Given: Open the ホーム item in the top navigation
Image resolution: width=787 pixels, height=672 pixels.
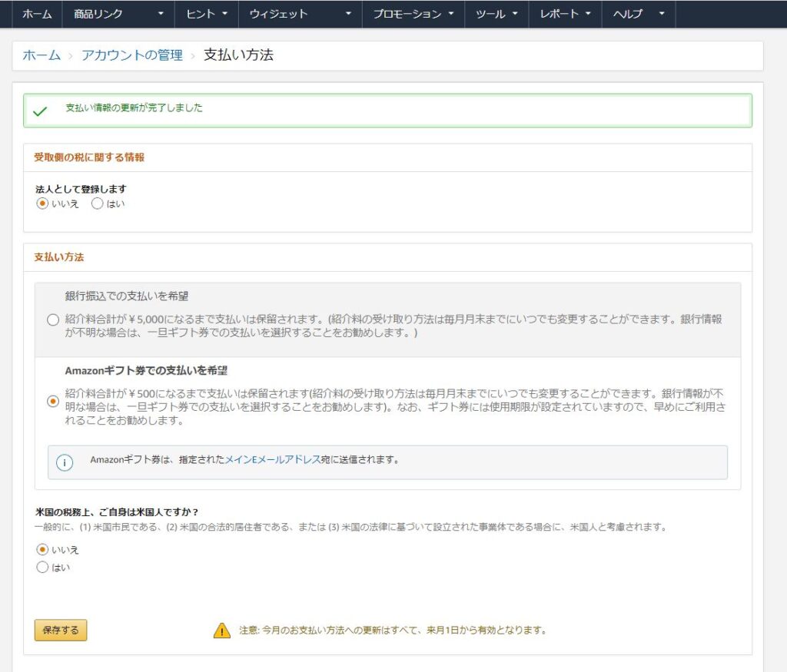Looking at the screenshot, I should point(37,14).
